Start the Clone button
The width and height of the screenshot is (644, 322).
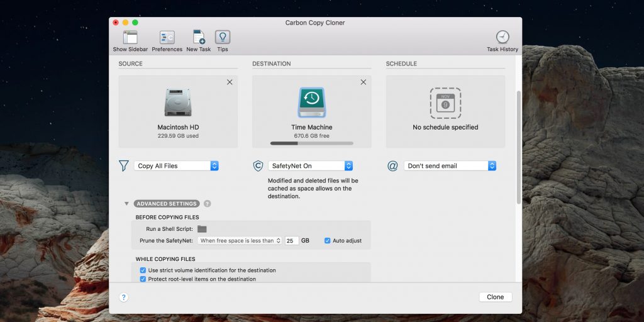coord(496,297)
